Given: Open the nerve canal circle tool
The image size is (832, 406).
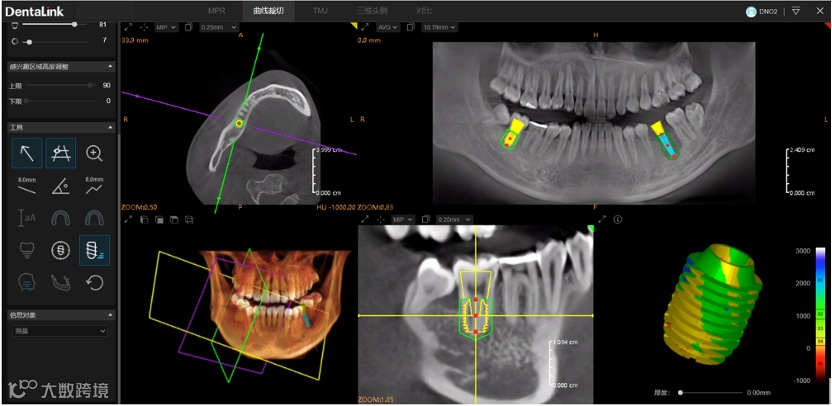Looking at the screenshot, I should [60, 250].
